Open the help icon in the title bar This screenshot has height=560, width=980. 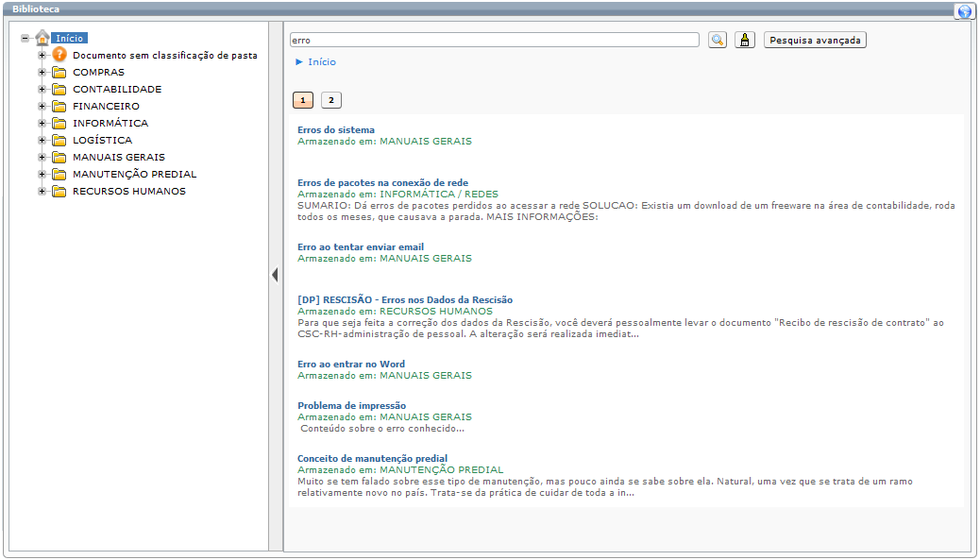click(964, 10)
